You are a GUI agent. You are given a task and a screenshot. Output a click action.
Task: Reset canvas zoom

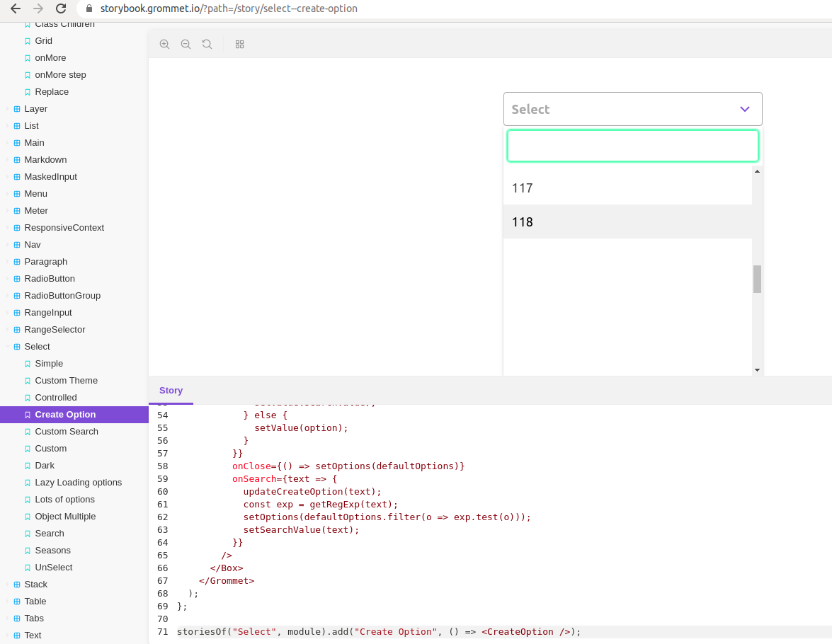[x=207, y=45]
